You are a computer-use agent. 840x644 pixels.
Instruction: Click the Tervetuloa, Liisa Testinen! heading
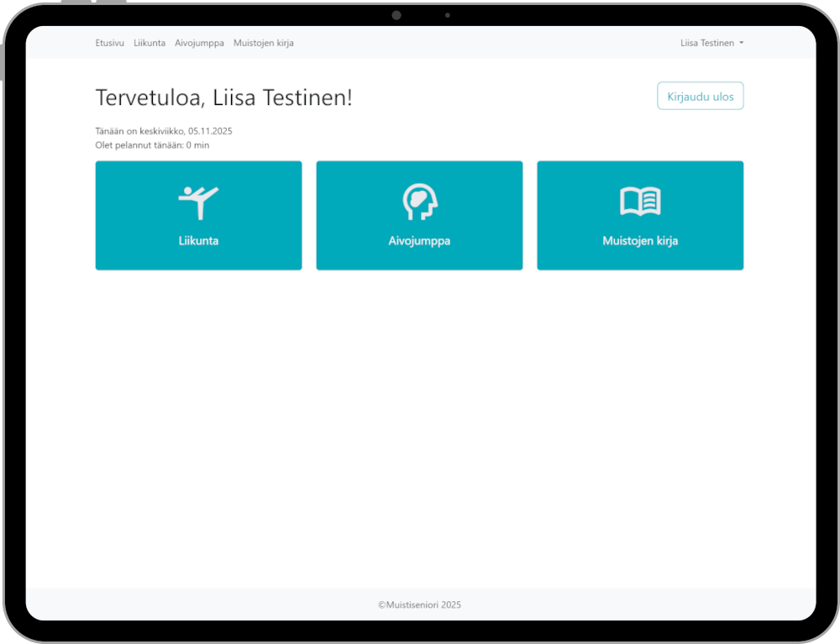point(224,97)
